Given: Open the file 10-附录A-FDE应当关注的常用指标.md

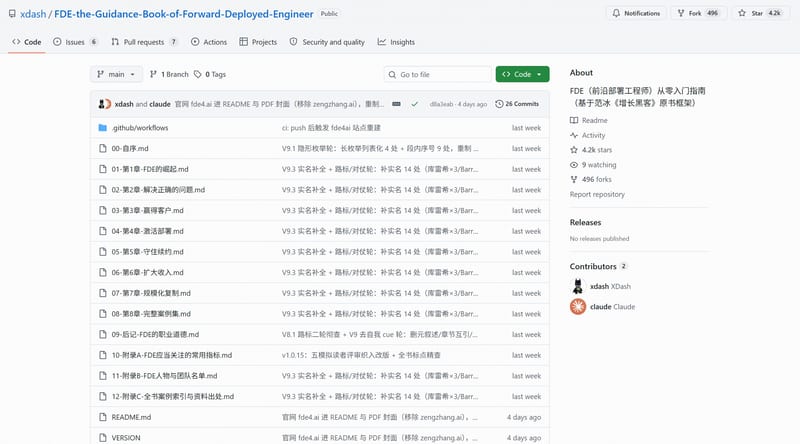Looking at the screenshot, I should [x=172, y=355].
